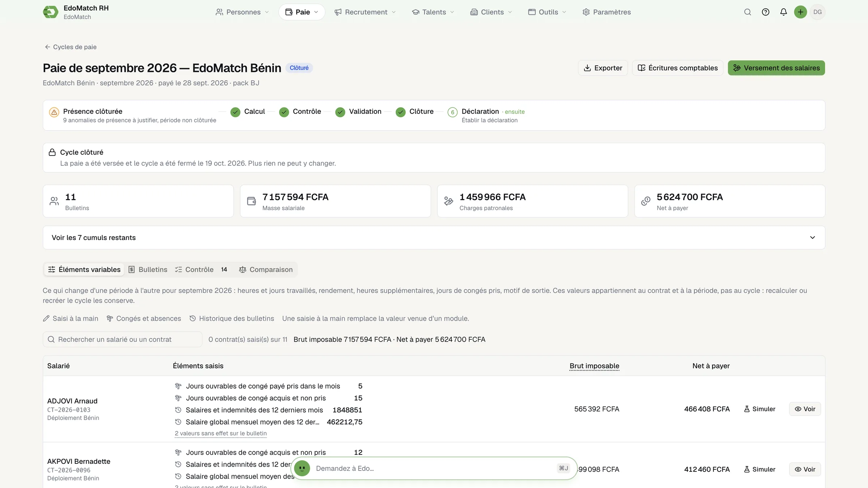The height and width of the screenshot is (488, 868).
Task: Click Simuler for ADJOVI Arnaud
Action: pos(759,409)
